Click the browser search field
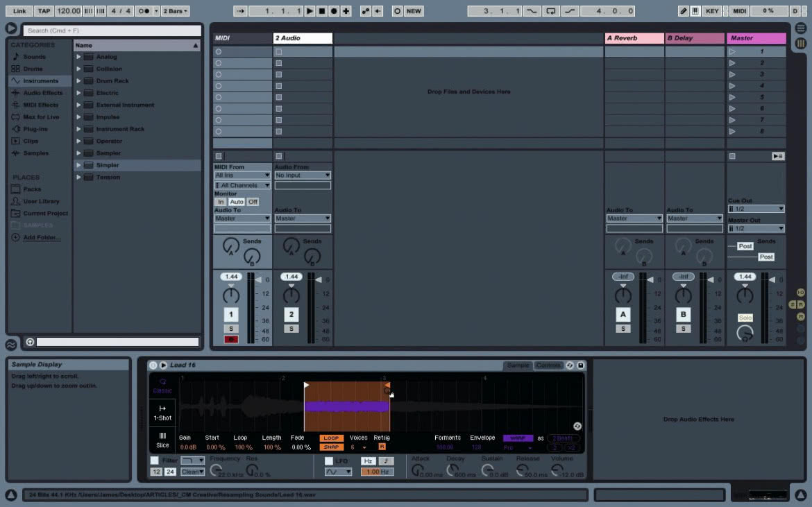This screenshot has height=507, width=812. [x=112, y=31]
